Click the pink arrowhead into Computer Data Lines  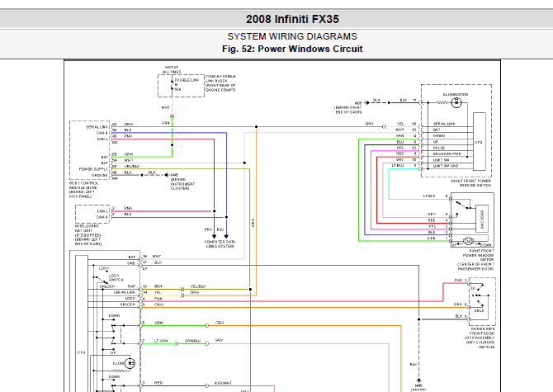click(x=214, y=237)
